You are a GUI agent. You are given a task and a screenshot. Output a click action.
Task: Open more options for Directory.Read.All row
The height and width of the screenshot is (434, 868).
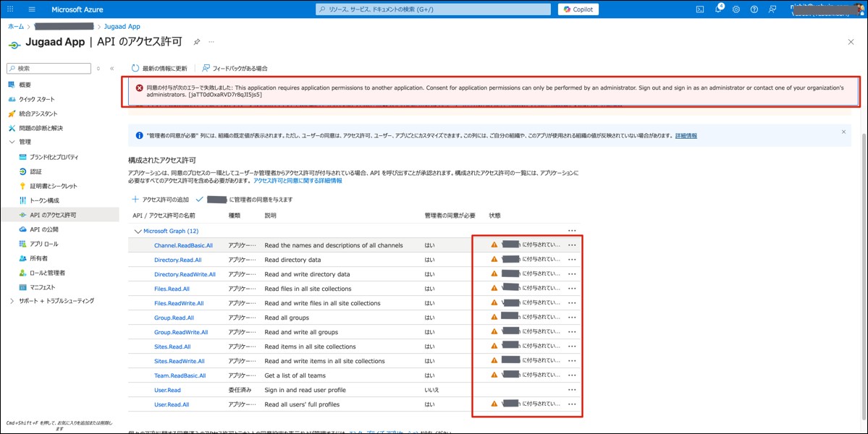(x=572, y=259)
